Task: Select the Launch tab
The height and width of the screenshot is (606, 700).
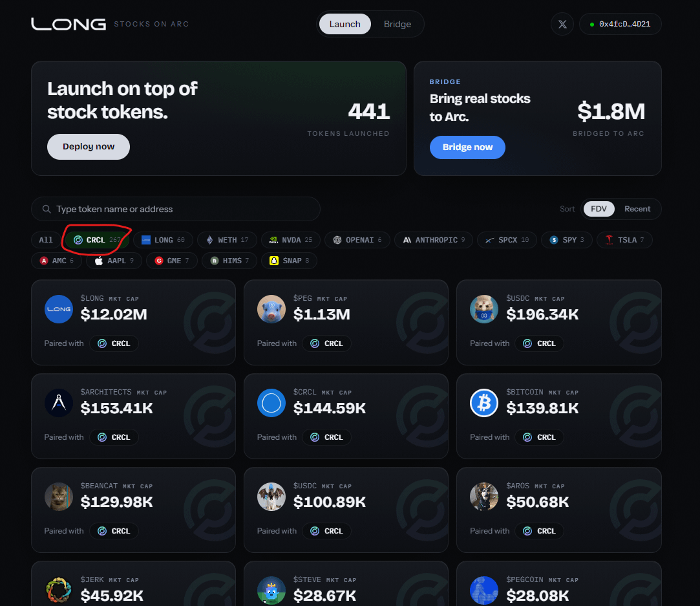Action: [x=345, y=24]
